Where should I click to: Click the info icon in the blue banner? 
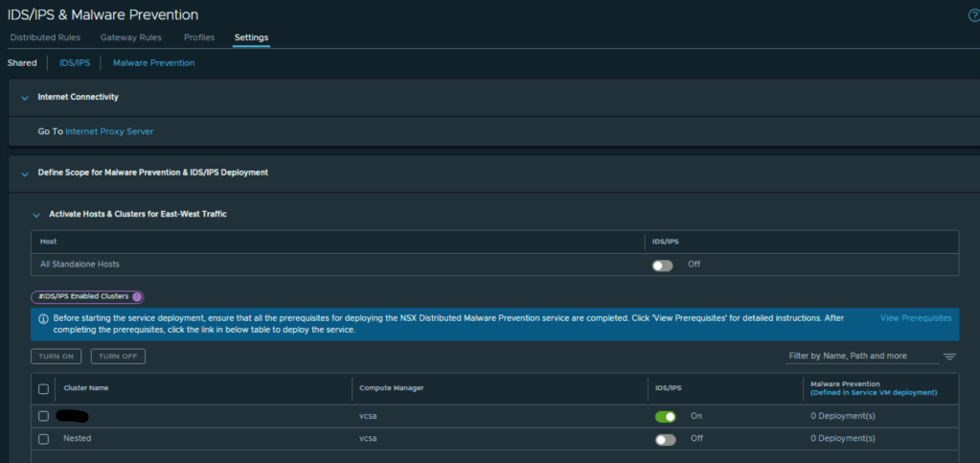[x=44, y=317]
